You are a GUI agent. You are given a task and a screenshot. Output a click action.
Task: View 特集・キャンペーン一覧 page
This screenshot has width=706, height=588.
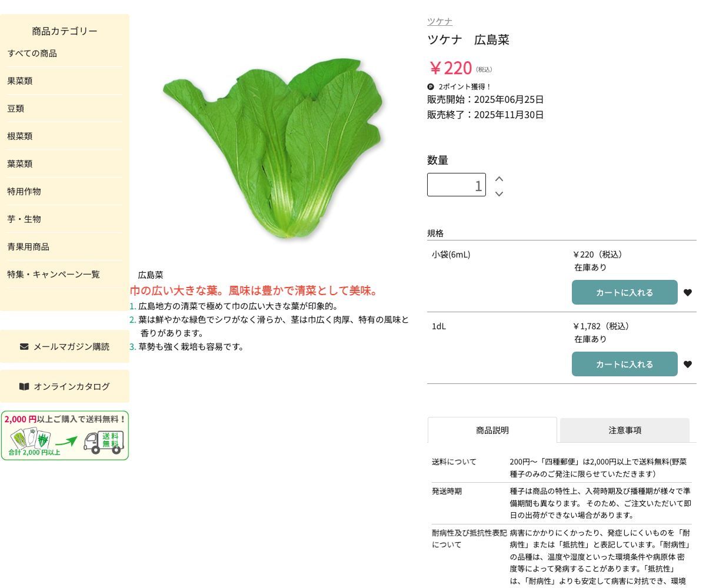(54, 275)
